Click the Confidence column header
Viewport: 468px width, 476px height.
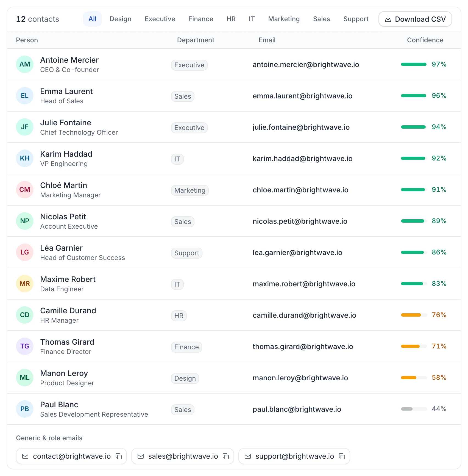click(425, 40)
